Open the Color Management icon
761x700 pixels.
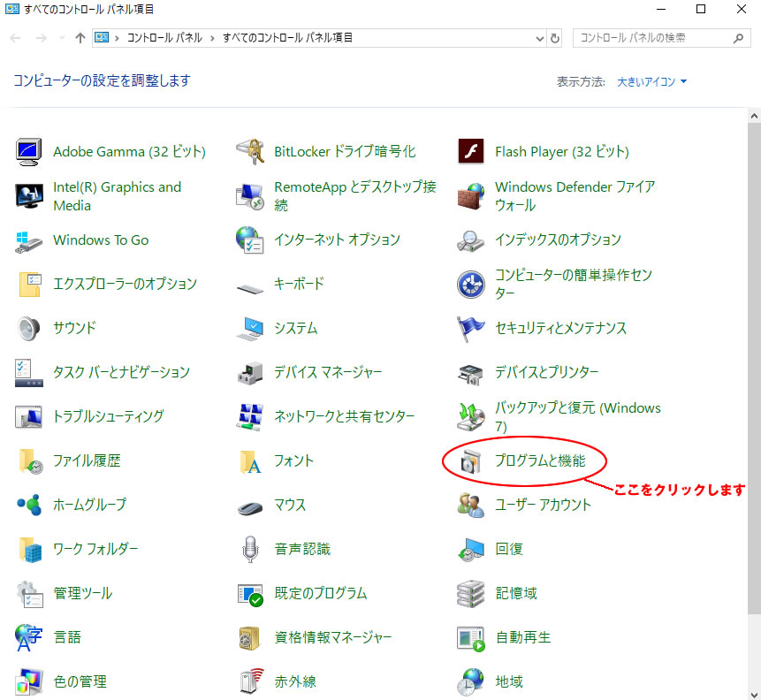click(x=28, y=681)
